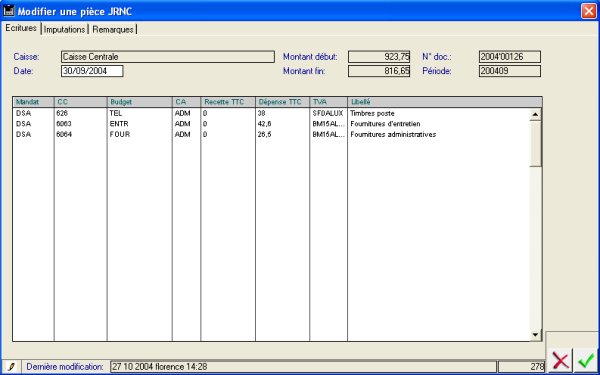Screen dimensions: 600x375
Task: Close the Modifier une pièce JRNC window
Action: coord(589,11)
